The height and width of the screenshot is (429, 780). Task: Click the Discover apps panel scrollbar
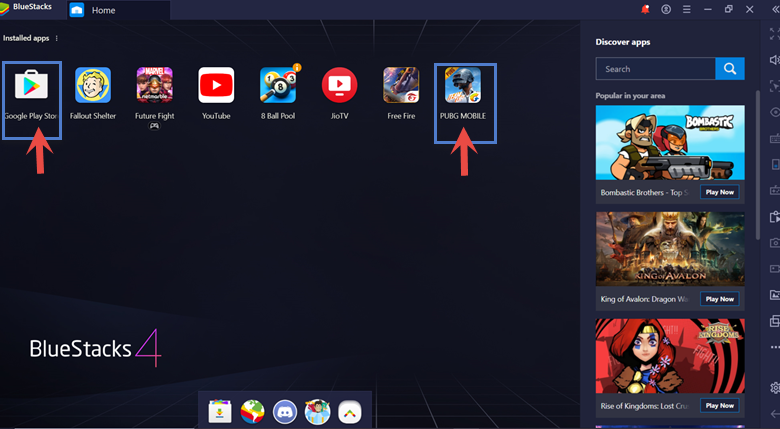(758, 164)
